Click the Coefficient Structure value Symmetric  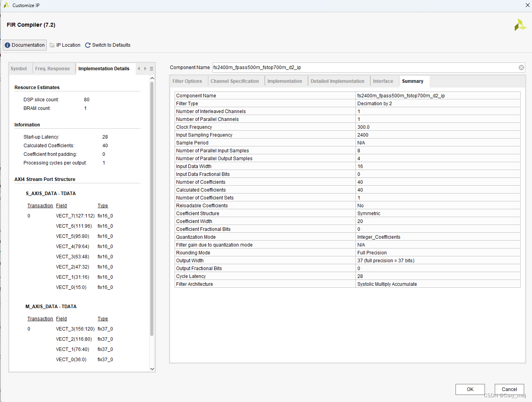coord(369,214)
